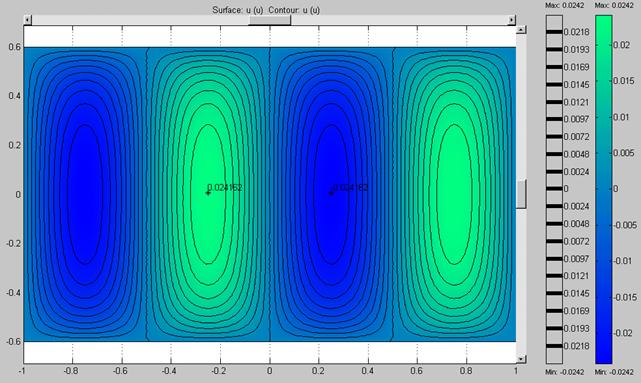Click the vertical scrollbar up arrow
This screenshot has width=641, height=383.
pos(521,30)
